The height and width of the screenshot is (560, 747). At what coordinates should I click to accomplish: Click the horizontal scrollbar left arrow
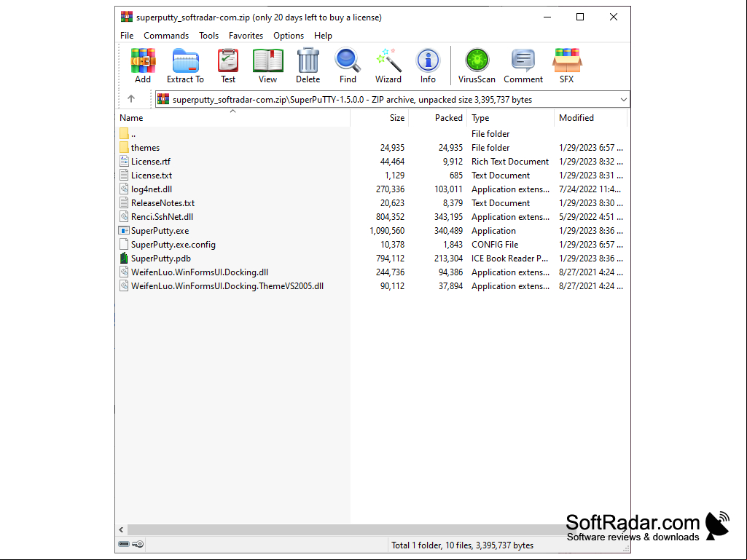122,529
